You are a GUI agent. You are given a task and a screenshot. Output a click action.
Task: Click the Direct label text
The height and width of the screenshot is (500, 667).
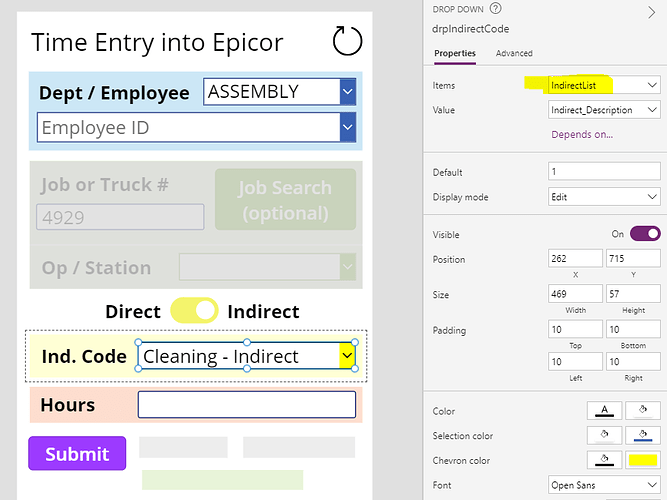coord(133,311)
